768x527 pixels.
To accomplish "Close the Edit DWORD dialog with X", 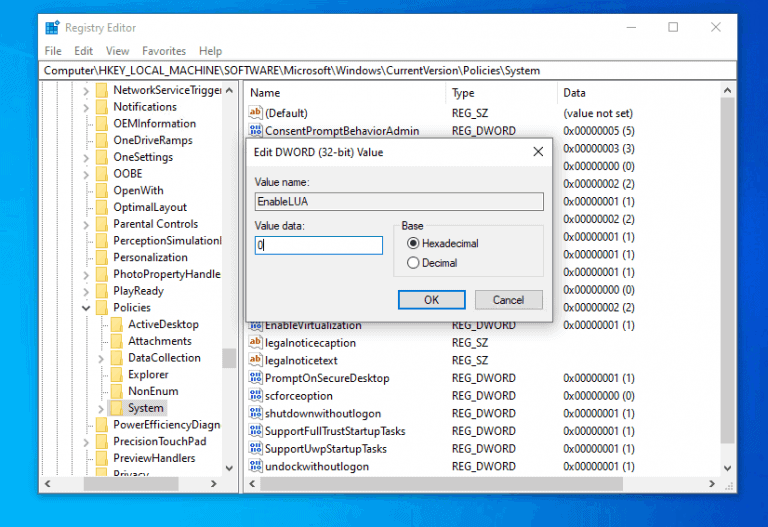I will pyautogui.click(x=538, y=152).
